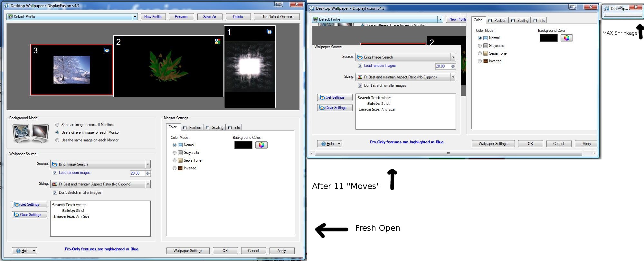The width and height of the screenshot is (644, 261).
Task: Select Span an Image across all Monitors
Action: tap(57, 125)
